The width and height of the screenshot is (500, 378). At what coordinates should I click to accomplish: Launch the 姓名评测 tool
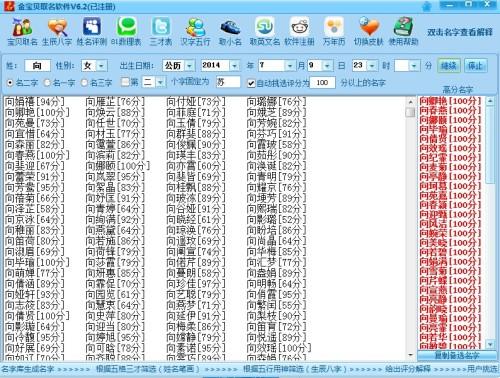tap(92, 32)
